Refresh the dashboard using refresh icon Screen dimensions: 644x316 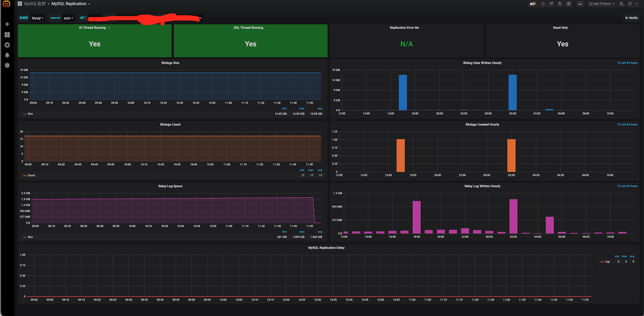click(x=630, y=4)
